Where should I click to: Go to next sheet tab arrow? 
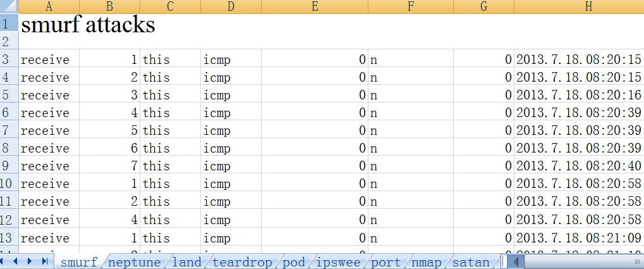coord(30,261)
